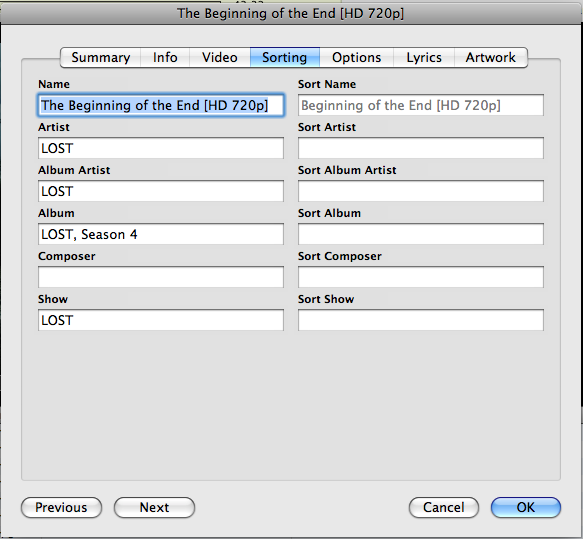Image resolution: width=583 pixels, height=539 pixels.
Task: Click the empty Sort Artist field
Action: pyautogui.click(x=421, y=148)
